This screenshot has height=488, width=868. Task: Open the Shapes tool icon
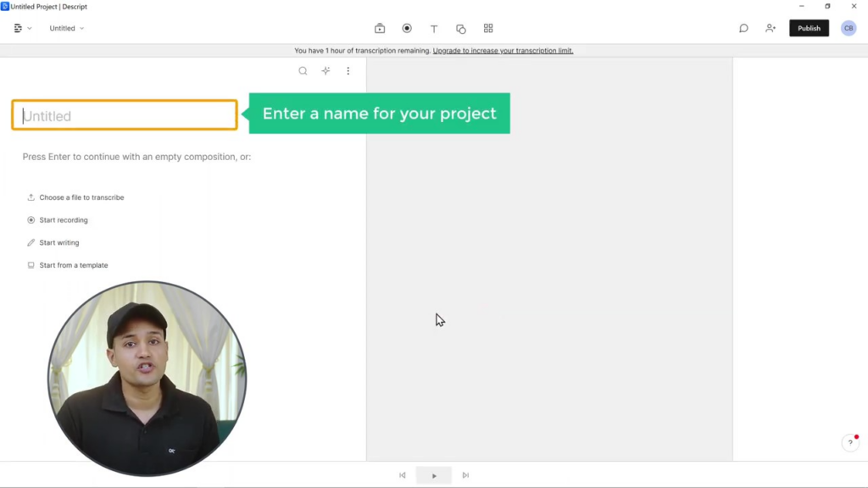(461, 29)
